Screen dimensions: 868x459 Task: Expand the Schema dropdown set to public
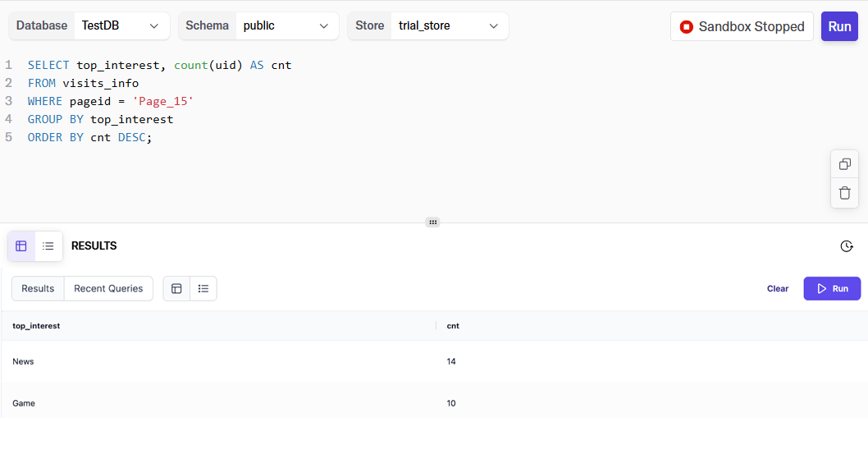click(x=286, y=25)
